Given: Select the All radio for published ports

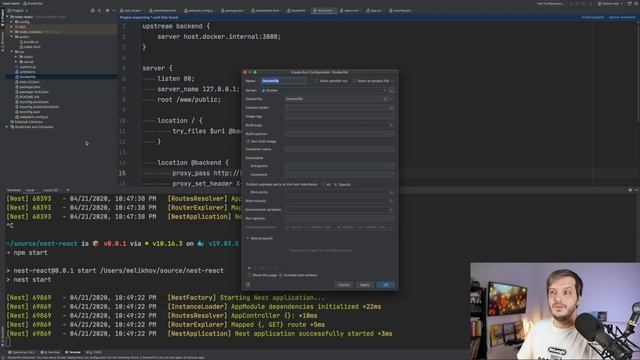Looking at the screenshot, I should pyautogui.click(x=323, y=184).
